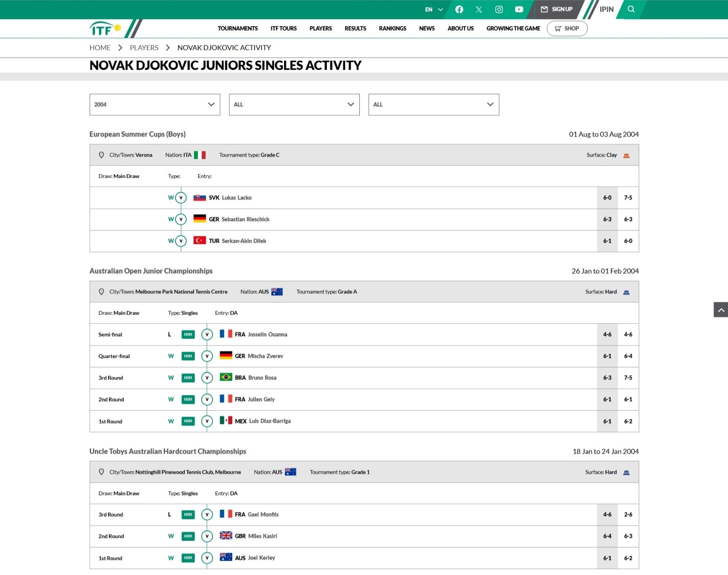Click Tournament type: Grade A text

pos(327,292)
